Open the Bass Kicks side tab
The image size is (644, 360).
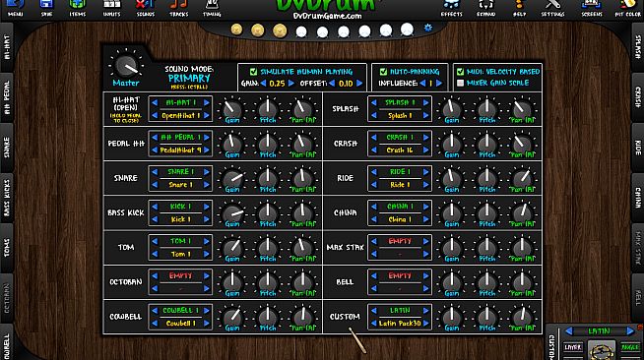click(7, 198)
